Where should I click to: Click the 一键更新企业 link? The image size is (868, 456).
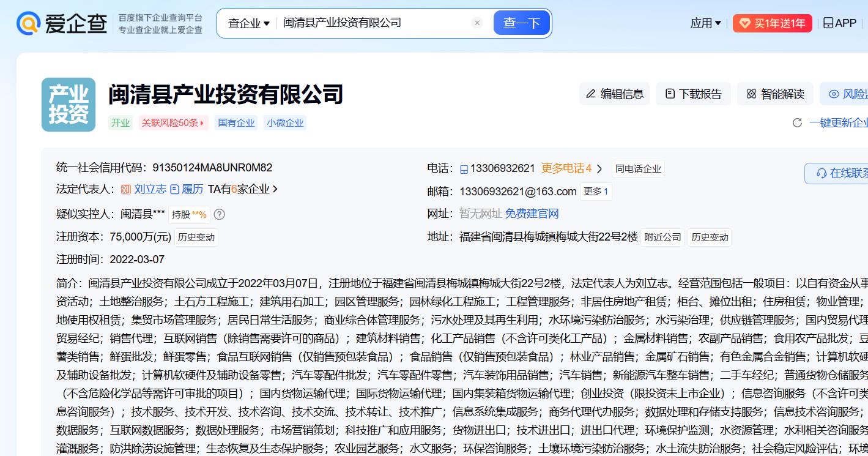[x=839, y=122]
